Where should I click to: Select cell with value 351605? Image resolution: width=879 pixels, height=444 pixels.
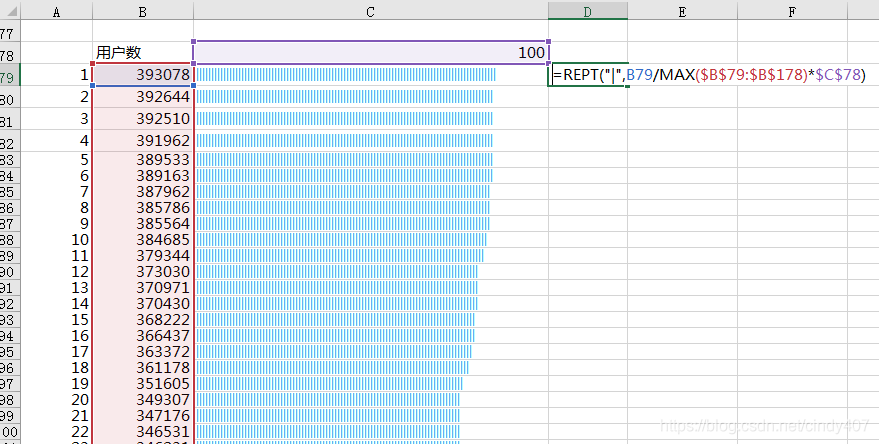click(143, 384)
